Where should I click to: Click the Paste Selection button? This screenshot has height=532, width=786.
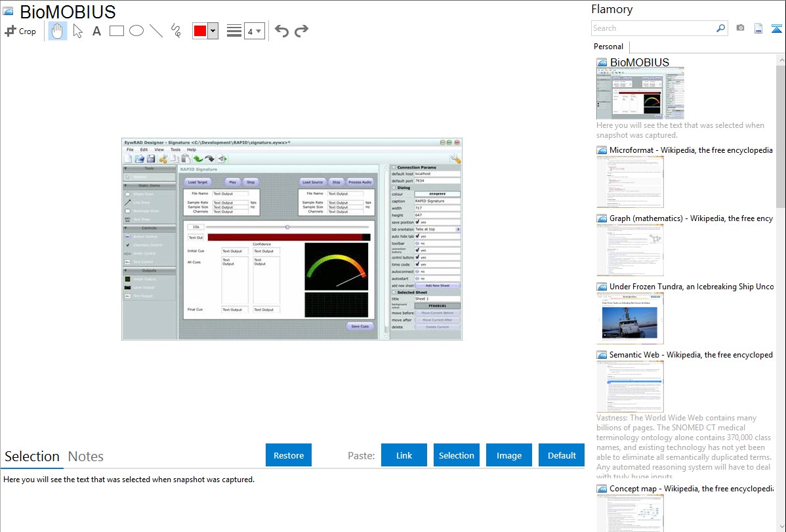tap(456, 455)
